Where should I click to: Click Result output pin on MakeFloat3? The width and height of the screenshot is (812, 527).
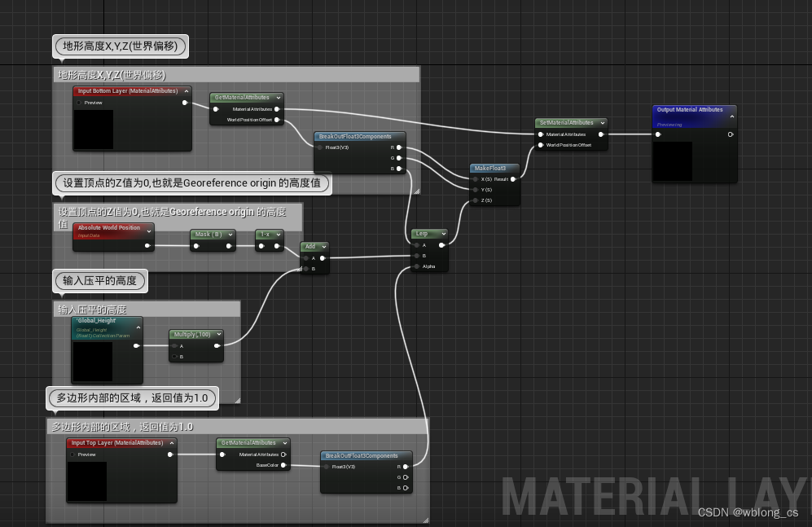[x=513, y=179]
